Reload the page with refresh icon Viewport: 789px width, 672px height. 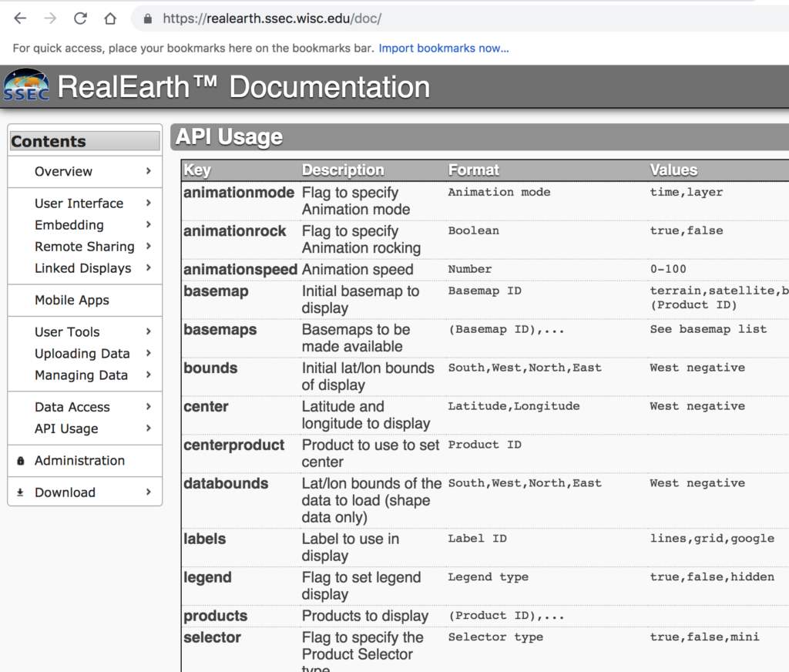[x=80, y=18]
